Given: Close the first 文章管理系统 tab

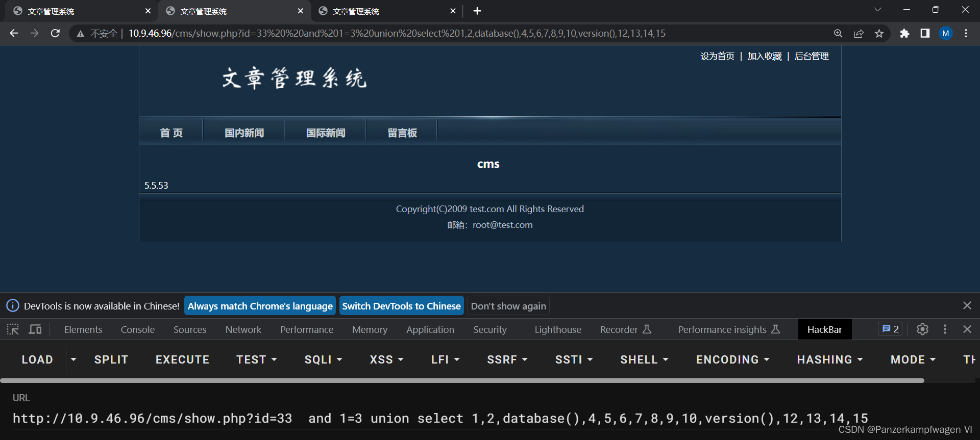Looking at the screenshot, I should (148, 11).
